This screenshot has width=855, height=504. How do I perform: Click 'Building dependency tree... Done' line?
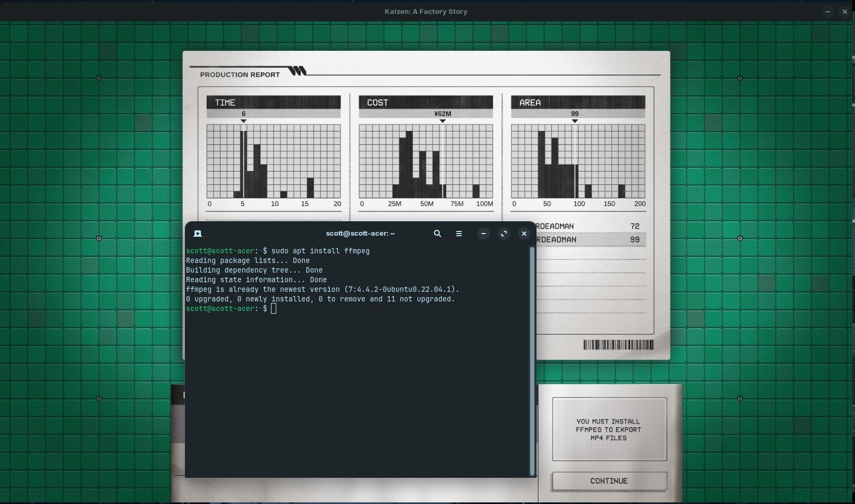(x=254, y=270)
